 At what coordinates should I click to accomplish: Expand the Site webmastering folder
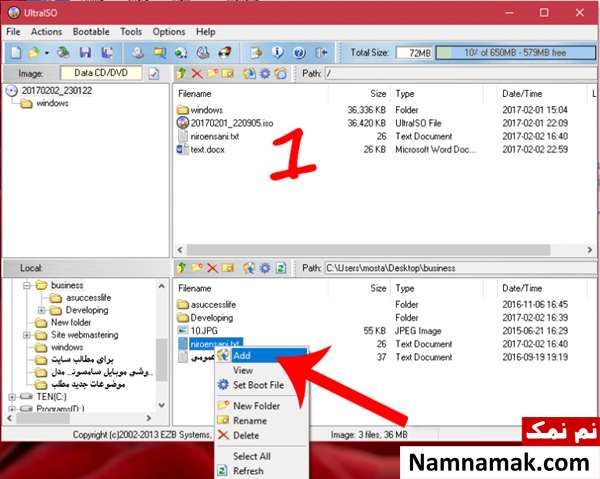pos(26,335)
